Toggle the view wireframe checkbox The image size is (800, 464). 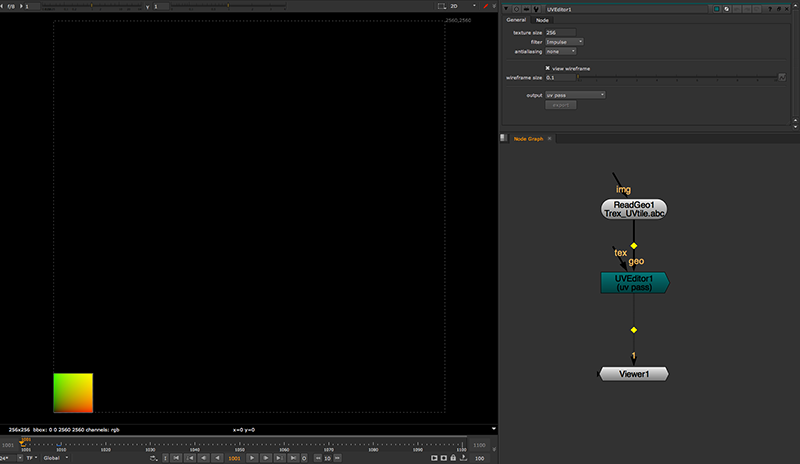tap(547, 68)
